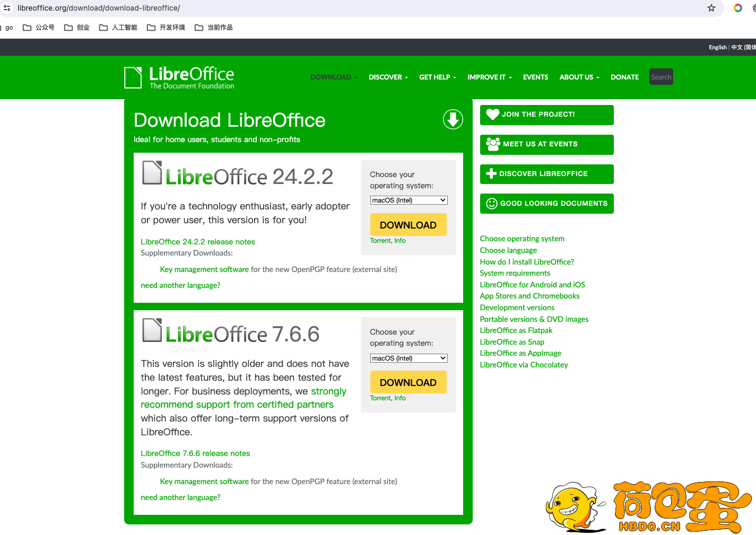Expand the Discover navigation menu
This screenshot has width=756, height=535.
pos(388,77)
